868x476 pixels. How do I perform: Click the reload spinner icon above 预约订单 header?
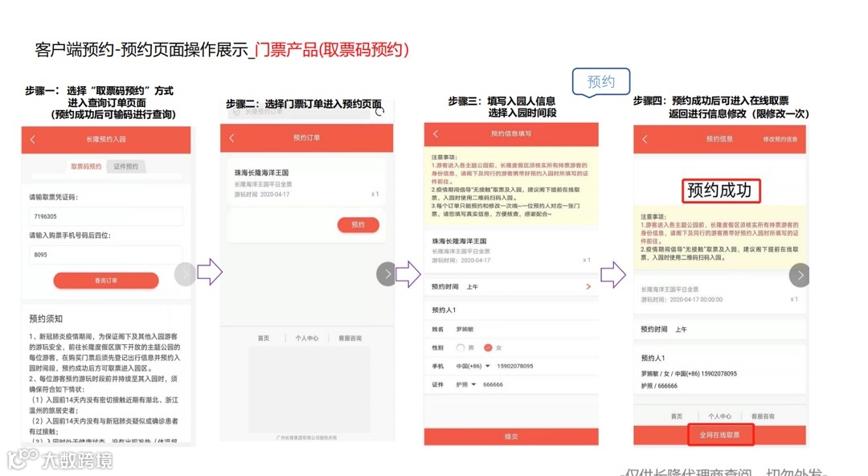coord(379,112)
